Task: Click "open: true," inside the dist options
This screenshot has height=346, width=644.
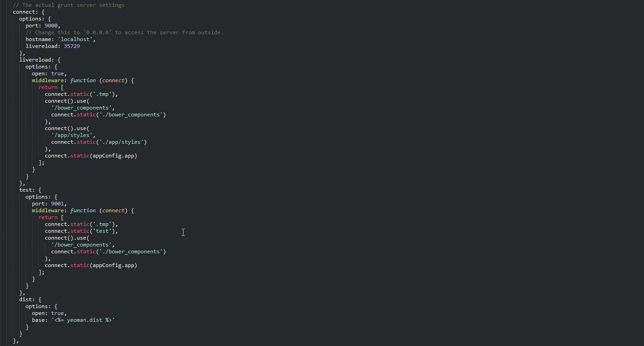Action: click(49, 313)
